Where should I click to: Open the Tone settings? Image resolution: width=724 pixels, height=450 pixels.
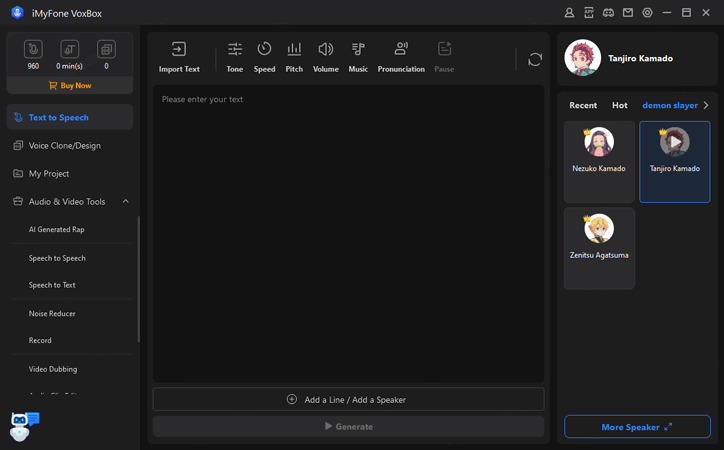pyautogui.click(x=235, y=57)
